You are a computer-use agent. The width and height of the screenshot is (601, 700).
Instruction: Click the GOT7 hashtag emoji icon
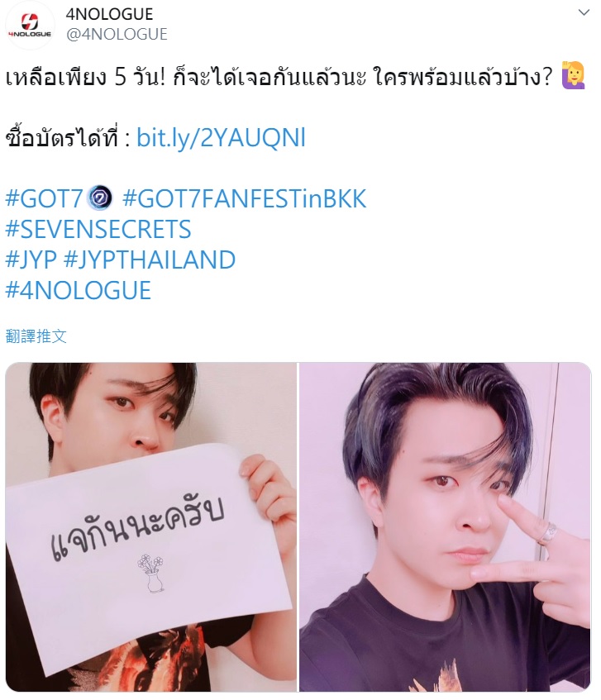click(99, 198)
